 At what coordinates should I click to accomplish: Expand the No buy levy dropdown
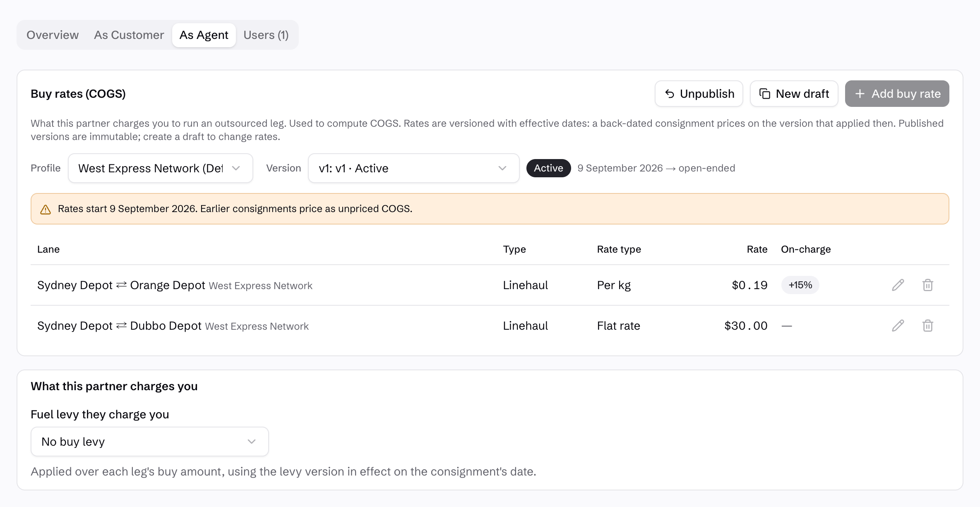pyautogui.click(x=150, y=442)
